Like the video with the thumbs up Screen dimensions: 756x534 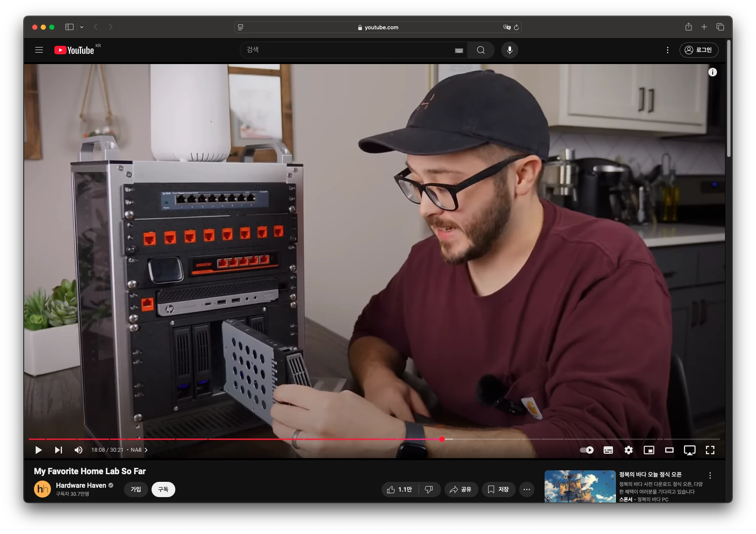398,489
